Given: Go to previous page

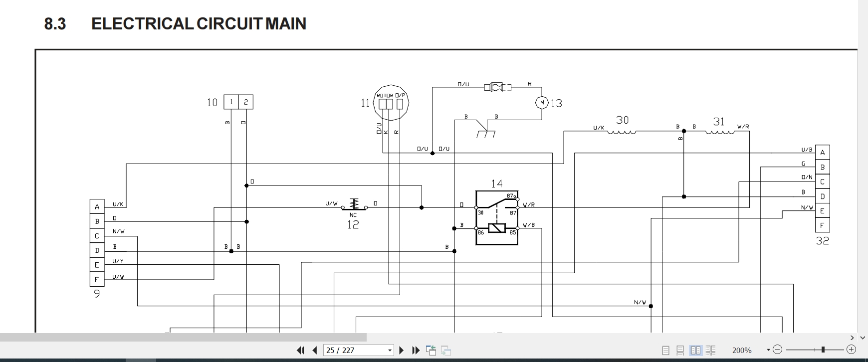Looking at the screenshot, I should coord(315,351).
